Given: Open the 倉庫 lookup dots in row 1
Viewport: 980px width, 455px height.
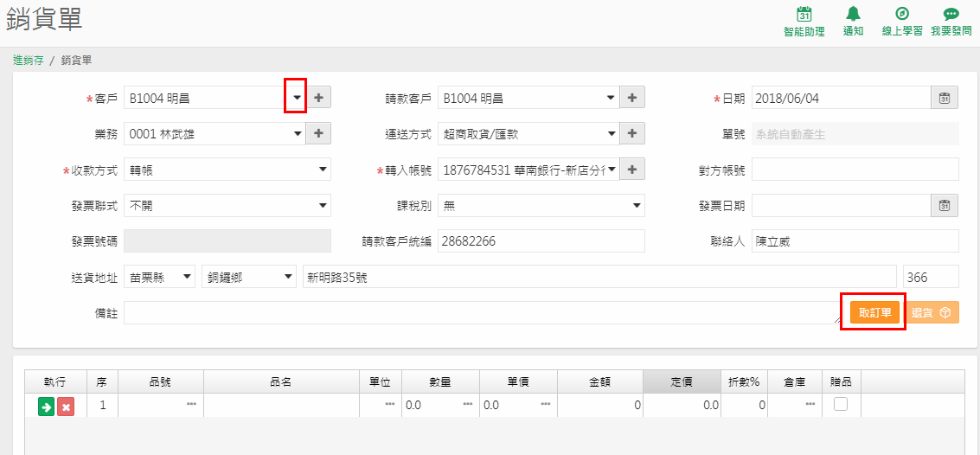Looking at the screenshot, I should tap(810, 404).
